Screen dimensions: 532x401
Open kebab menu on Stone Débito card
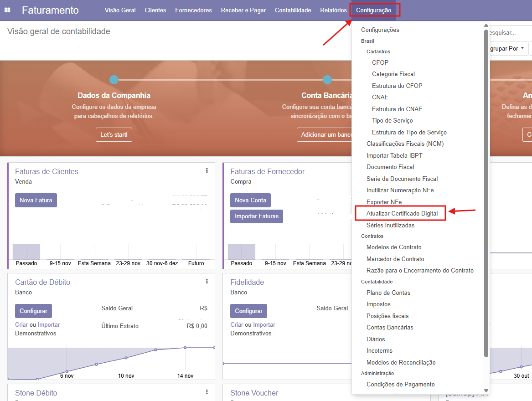pyautogui.click(x=207, y=392)
